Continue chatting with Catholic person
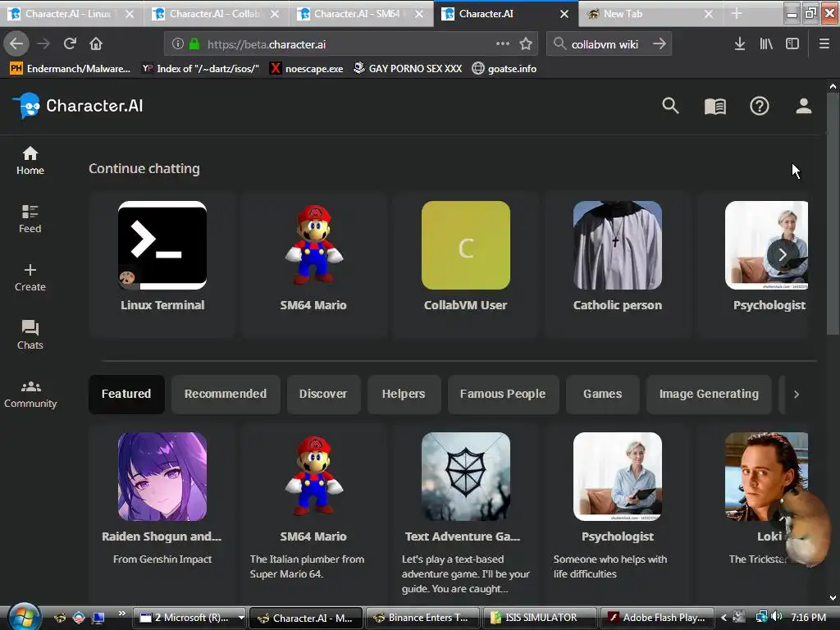840x630 pixels. coord(617,263)
